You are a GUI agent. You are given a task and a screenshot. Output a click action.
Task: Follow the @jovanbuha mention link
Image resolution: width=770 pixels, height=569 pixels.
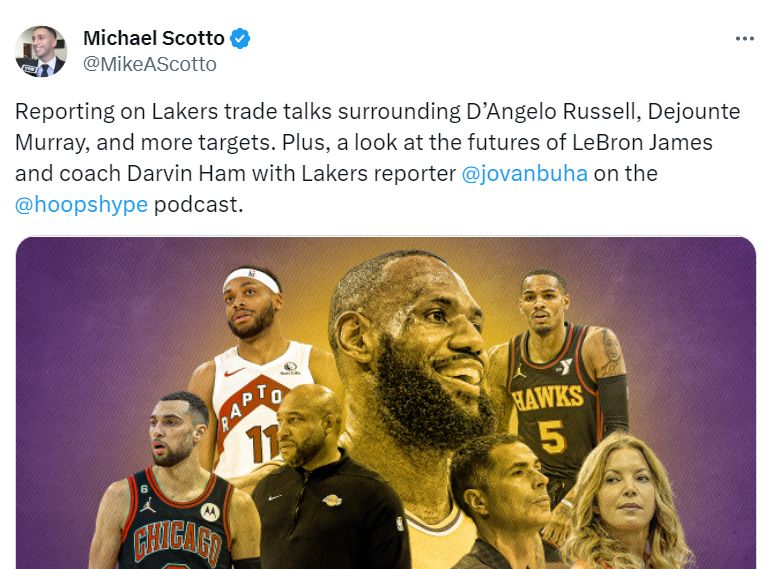click(x=524, y=173)
